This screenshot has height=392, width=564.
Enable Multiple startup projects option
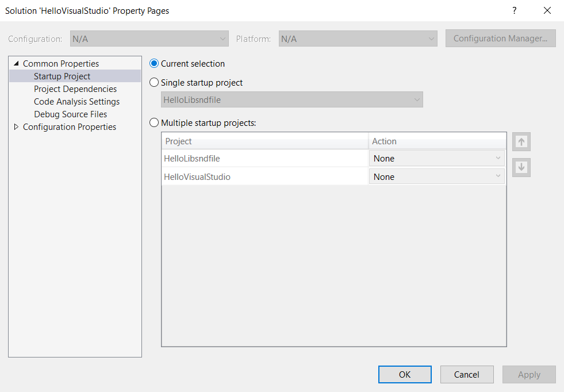tap(154, 122)
